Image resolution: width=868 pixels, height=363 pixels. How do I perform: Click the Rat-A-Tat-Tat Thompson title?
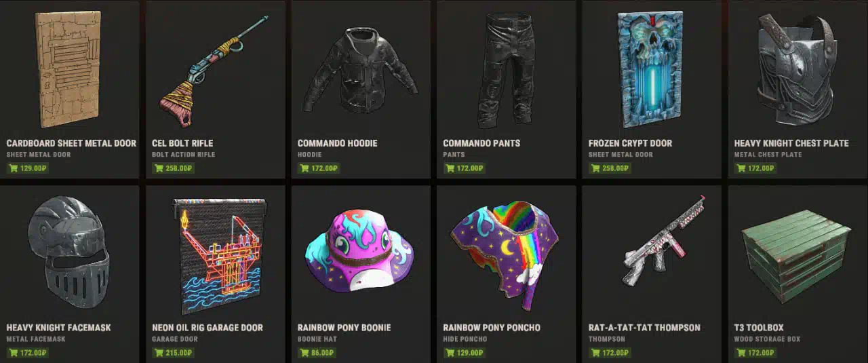click(643, 328)
